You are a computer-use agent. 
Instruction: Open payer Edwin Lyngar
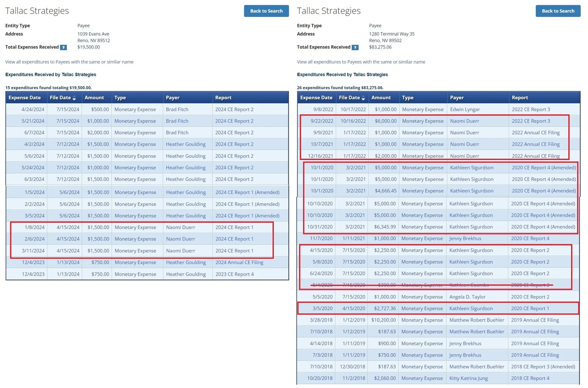click(x=465, y=109)
